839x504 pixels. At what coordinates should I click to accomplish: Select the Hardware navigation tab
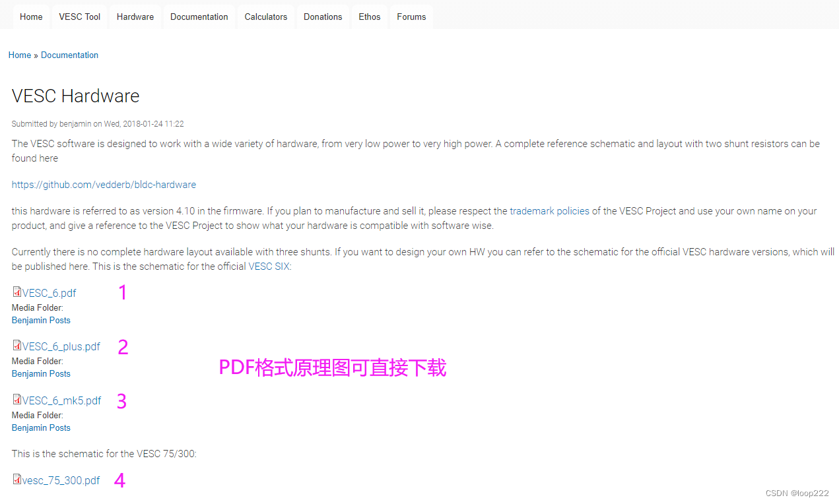pyautogui.click(x=135, y=16)
